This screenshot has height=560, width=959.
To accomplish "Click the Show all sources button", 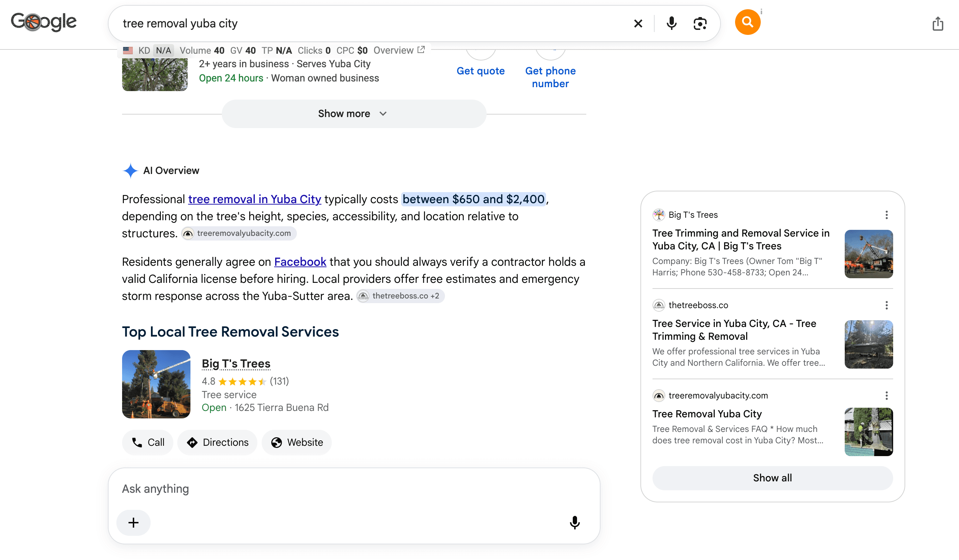I will [772, 478].
